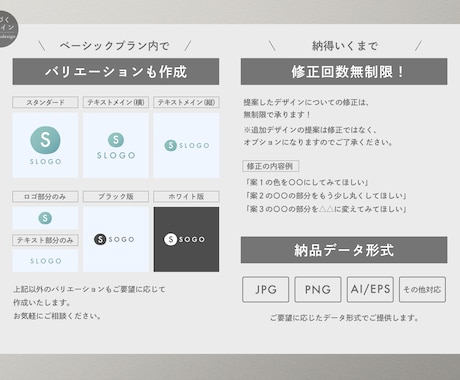Click the 「案２の〇〇の部分をもう少し丸く line
Viewport: 460px width, 380px height.
pyautogui.click(x=325, y=196)
